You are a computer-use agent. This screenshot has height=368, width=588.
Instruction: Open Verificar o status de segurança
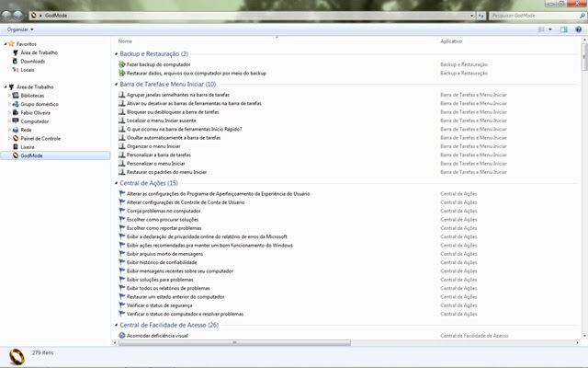tap(159, 305)
